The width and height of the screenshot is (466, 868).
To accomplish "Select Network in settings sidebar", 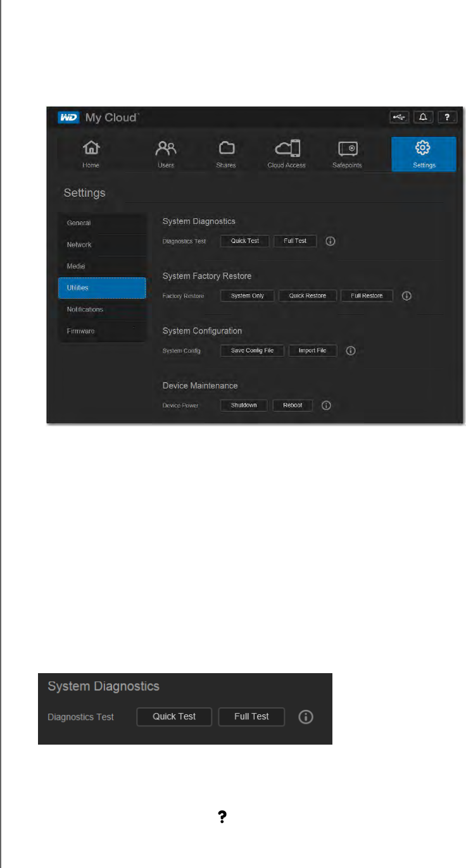I will [102, 245].
